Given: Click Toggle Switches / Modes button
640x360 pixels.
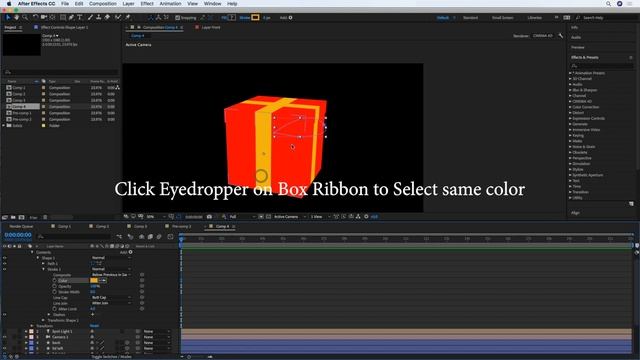Looking at the screenshot, I should pyautogui.click(x=111, y=357).
